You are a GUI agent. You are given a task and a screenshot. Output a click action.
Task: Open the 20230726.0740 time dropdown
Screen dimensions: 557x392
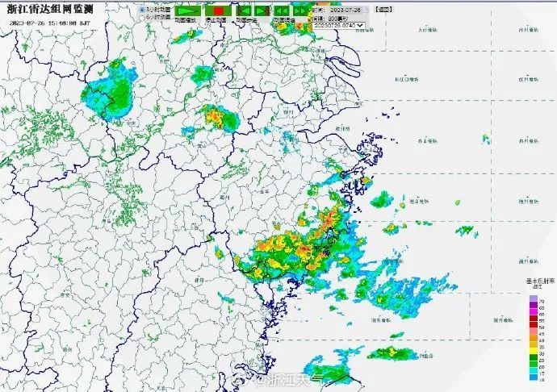point(339,25)
